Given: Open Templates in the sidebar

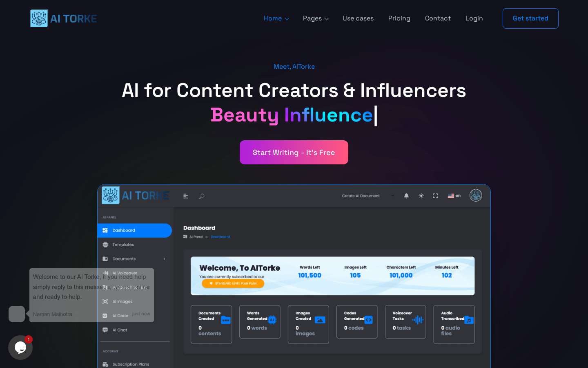Looking at the screenshot, I should [123, 245].
